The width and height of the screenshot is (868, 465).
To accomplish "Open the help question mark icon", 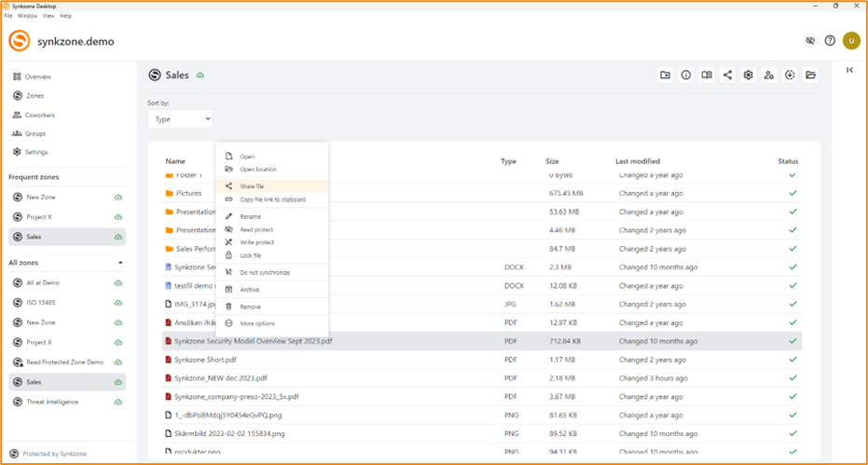I will coord(830,41).
